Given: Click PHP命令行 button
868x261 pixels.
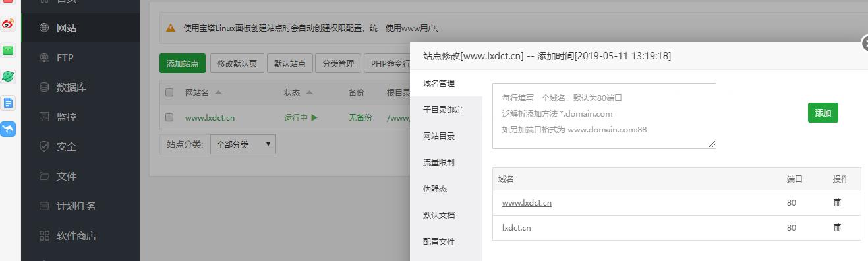Looking at the screenshot, I should (x=388, y=63).
